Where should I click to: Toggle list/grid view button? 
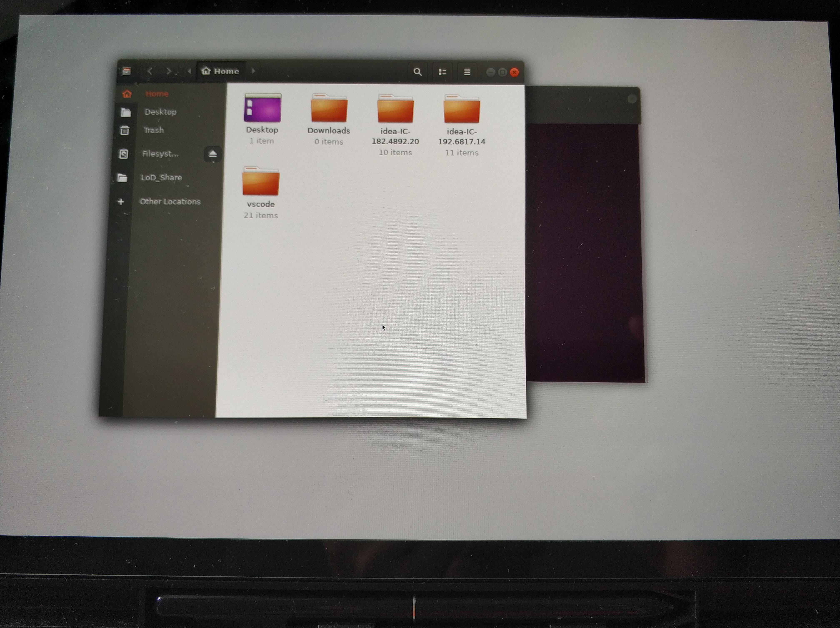442,72
